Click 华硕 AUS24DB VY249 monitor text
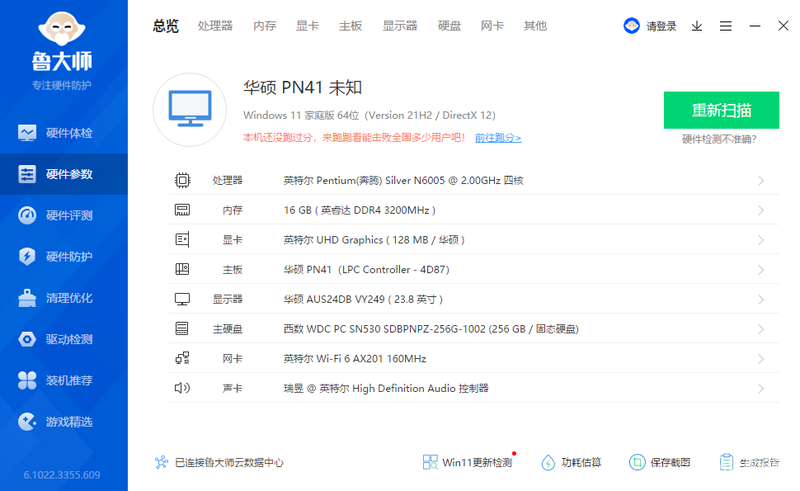 pos(363,299)
